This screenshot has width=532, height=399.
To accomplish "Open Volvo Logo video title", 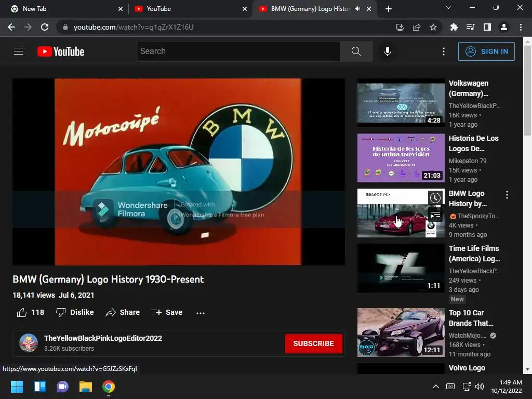I will (x=467, y=368).
